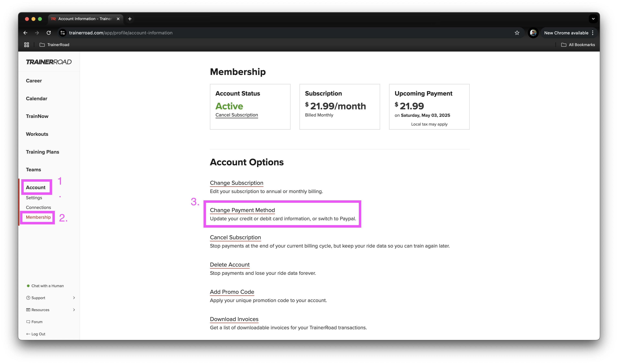The image size is (618, 364).
Task: Bookmark this page with star icon
Action: pos(517,33)
